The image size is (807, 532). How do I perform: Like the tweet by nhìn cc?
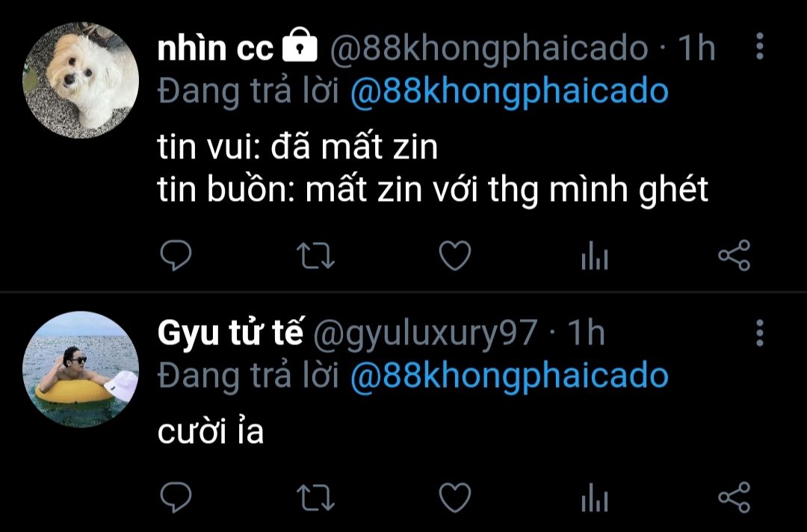click(x=455, y=256)
